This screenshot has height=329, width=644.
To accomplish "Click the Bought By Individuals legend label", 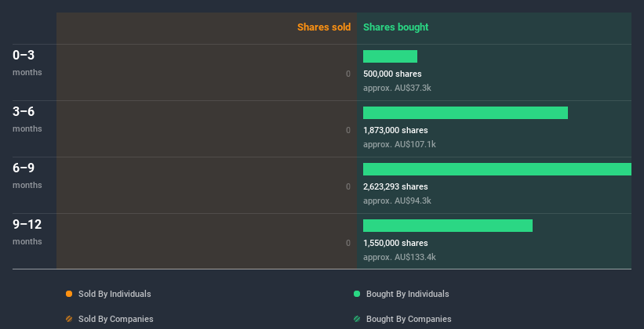I will [407, 294].
